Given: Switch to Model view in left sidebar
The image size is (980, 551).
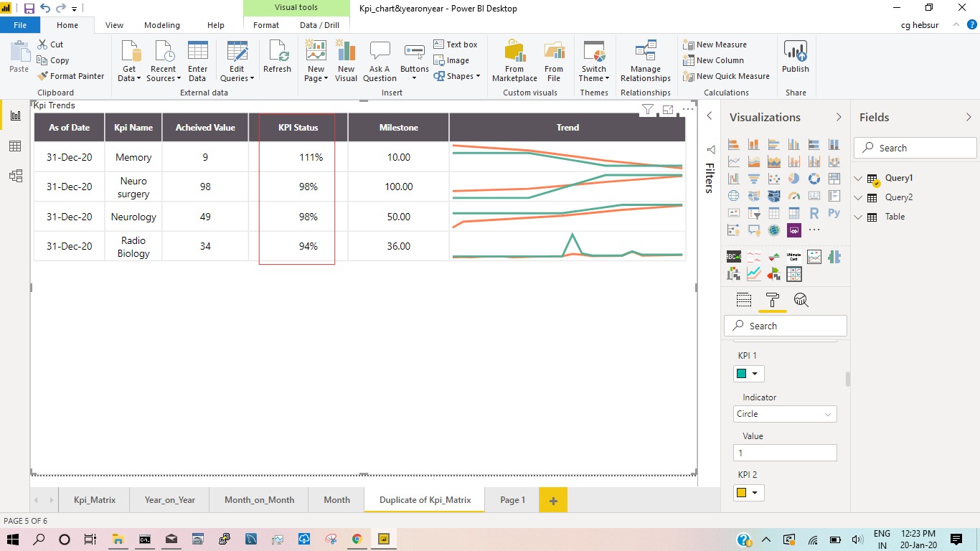Looking at the screenshot, I should tap(15, 175).
